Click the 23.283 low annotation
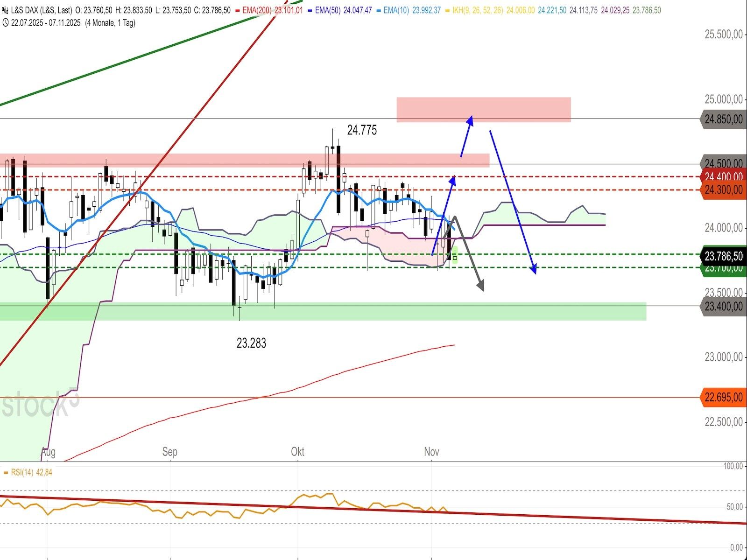 tap(251, 343)
